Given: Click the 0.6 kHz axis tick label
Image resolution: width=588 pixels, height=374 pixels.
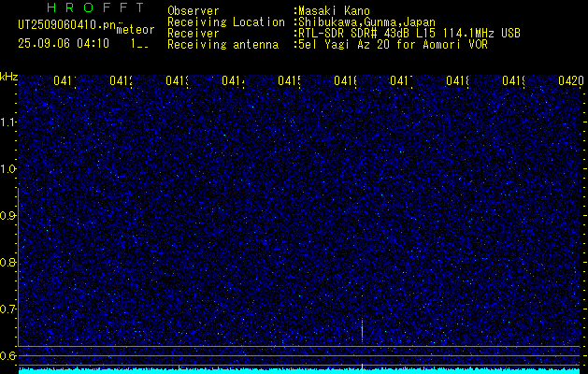Looking at the screenshot, I should [x=7, y=355].
